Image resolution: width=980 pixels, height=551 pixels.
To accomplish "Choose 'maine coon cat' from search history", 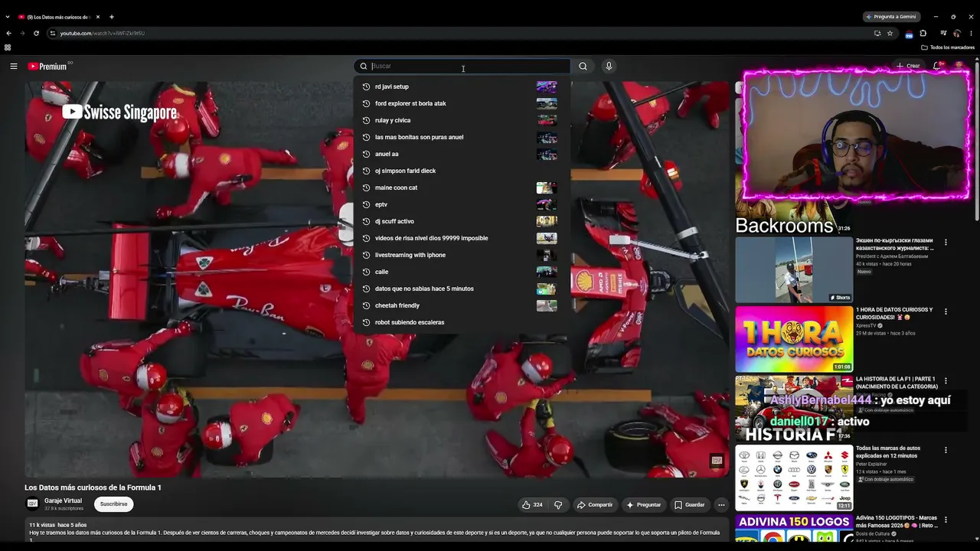I will pos(462,187).
